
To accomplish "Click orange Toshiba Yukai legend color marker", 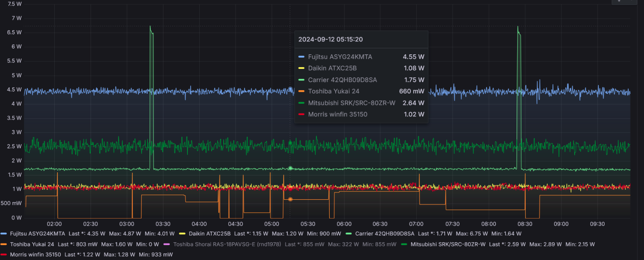I will [x=4, y=244].
